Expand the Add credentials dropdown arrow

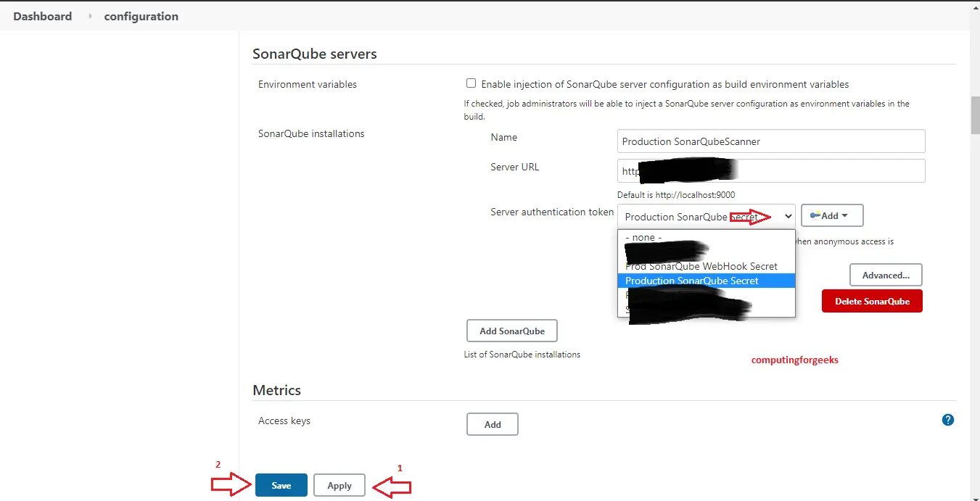844,215
